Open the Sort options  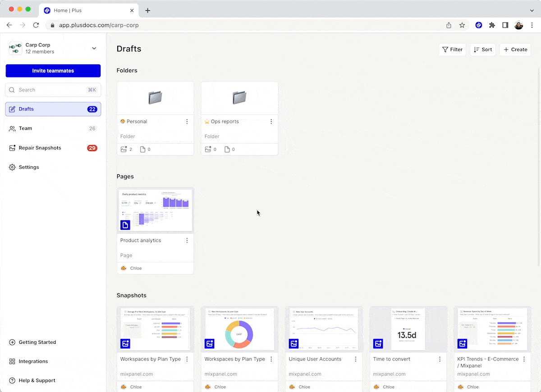click(483, 50)
